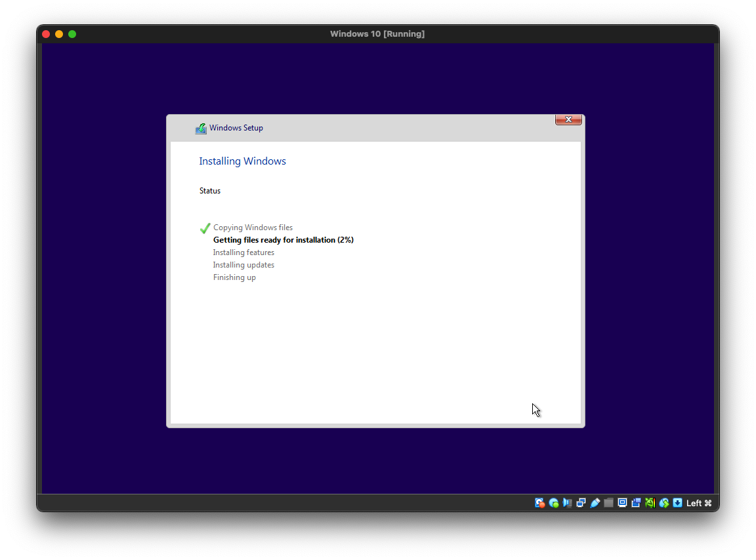Screen dimensions: 756x560
Task: Click the recording indicator icon in status bar
Action: click(636, 503)
